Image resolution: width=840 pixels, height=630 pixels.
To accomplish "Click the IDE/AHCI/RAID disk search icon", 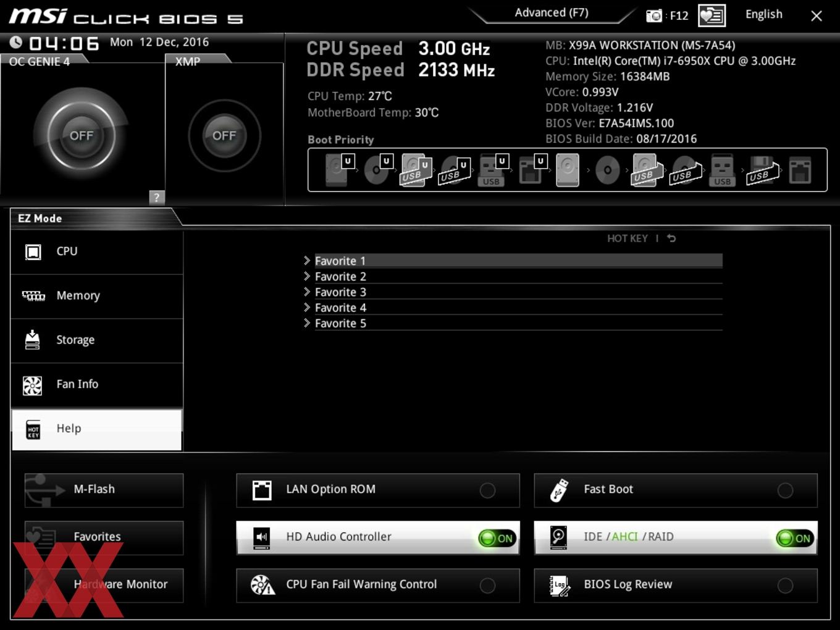I will tap(559, 537).
